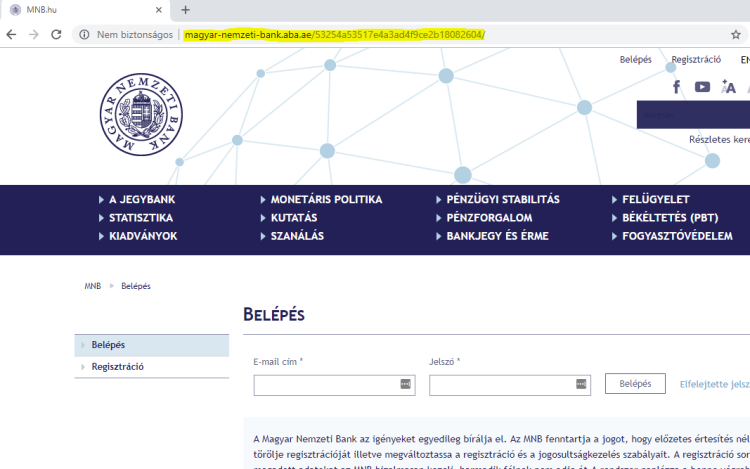Click the site info icon beside Nem biztonságos
750x469 pixels.
coord(84,34)
